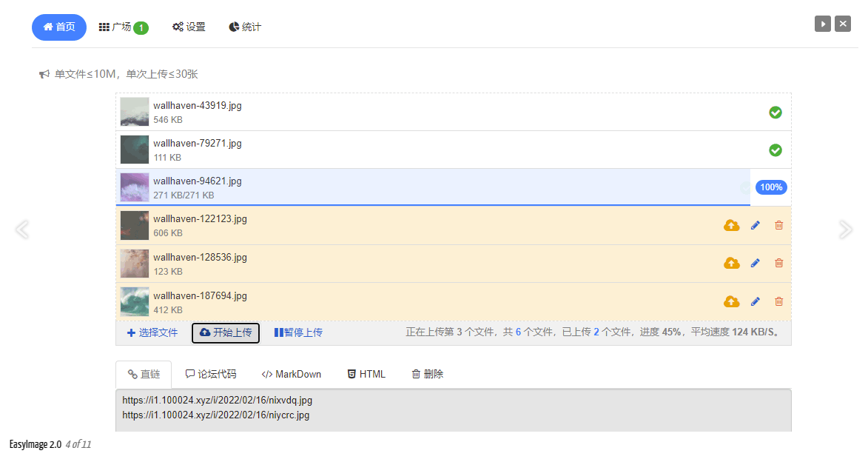Viewport: 868px width, 462px height.
Task: Go to previous slide with left chevron
Action: tap(22, 230)
